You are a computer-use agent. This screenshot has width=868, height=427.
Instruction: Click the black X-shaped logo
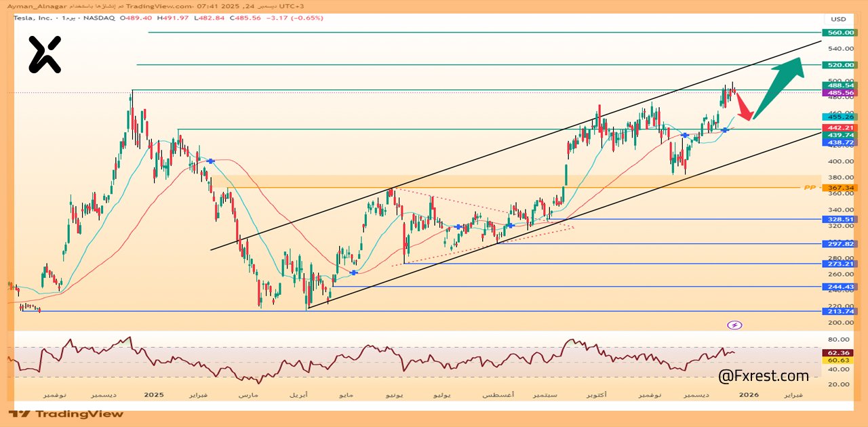click(45, 55)
